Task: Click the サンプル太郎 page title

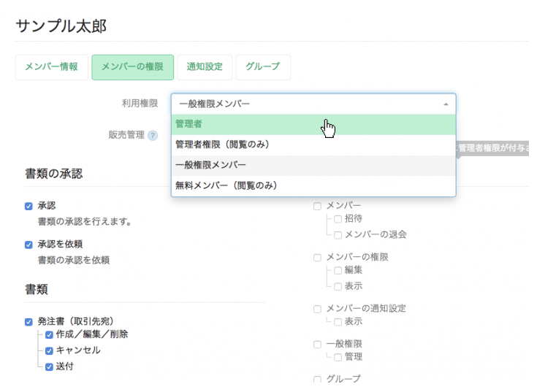Action: [61, 26]
